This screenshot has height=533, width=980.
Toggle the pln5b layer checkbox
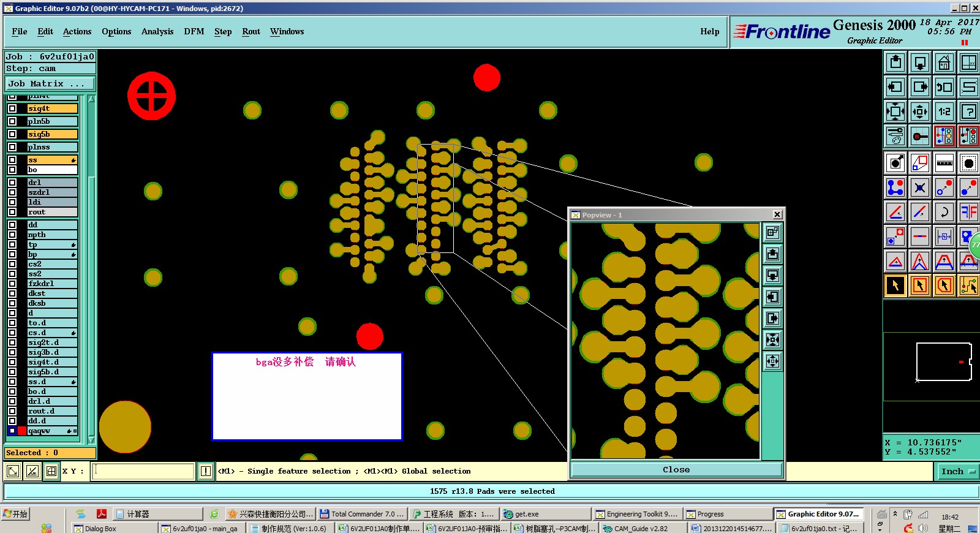coord(12,121)
